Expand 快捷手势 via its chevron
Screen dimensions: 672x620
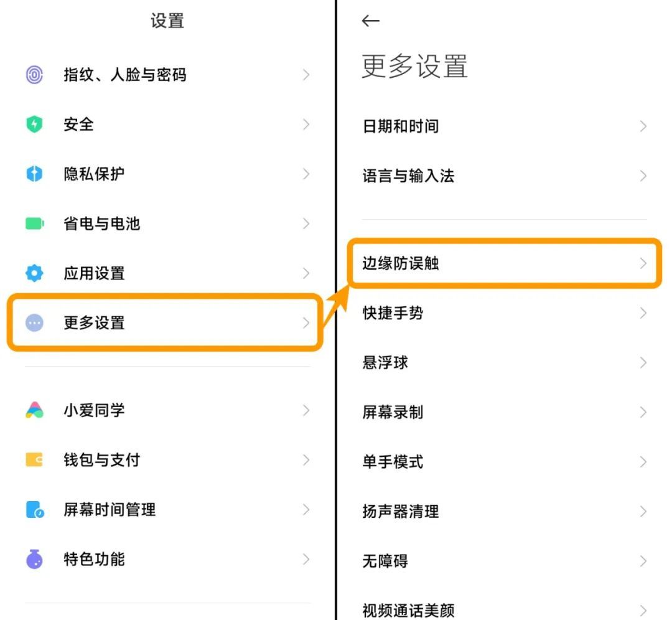tap(643, 312)
